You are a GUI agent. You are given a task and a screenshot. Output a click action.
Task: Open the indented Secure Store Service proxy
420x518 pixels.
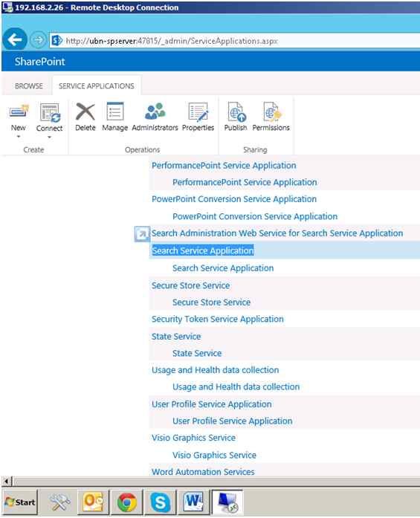212,302
